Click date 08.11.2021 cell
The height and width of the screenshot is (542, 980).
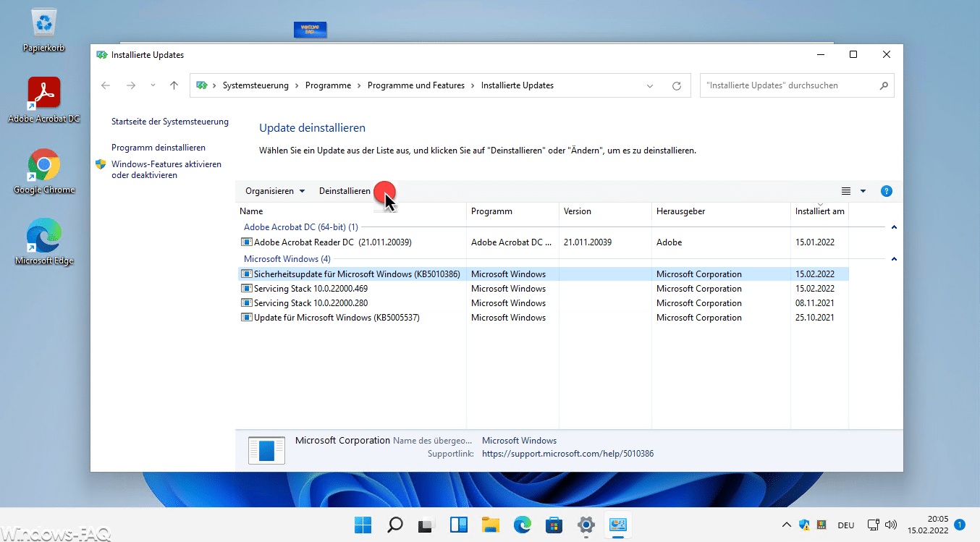click(x=815, y=303)
